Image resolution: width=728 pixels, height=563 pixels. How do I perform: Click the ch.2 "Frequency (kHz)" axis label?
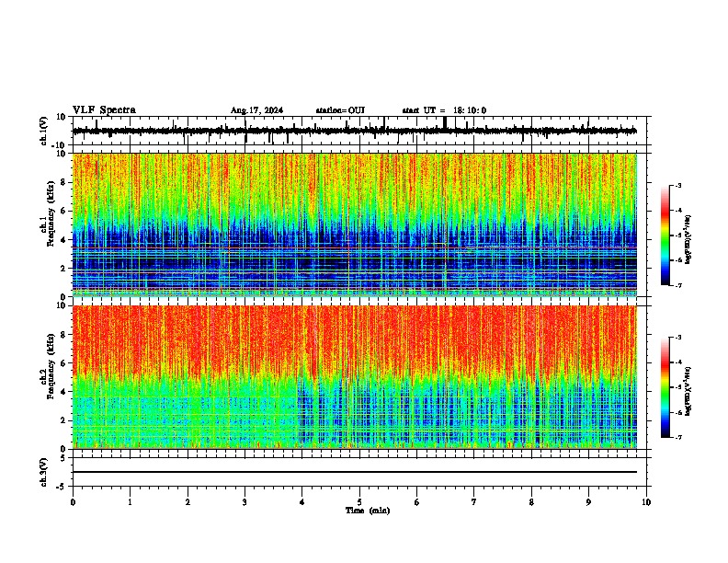click(x=51, y=366)
